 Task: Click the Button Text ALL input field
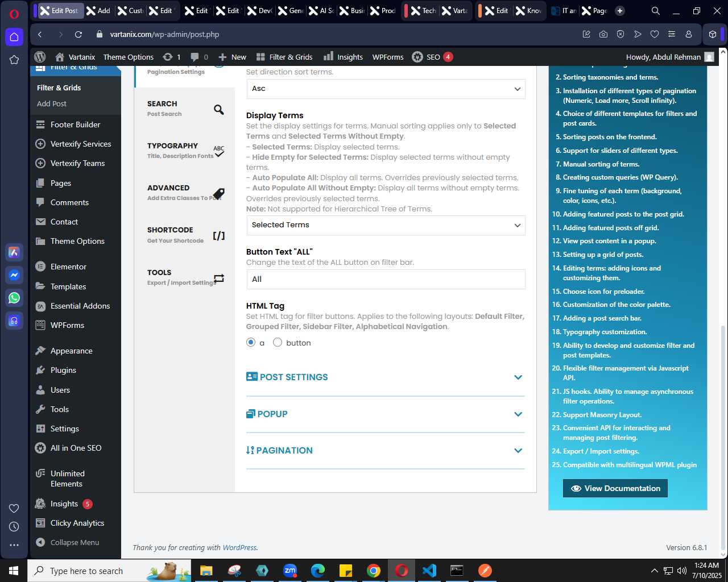click(x=386, y=279)
